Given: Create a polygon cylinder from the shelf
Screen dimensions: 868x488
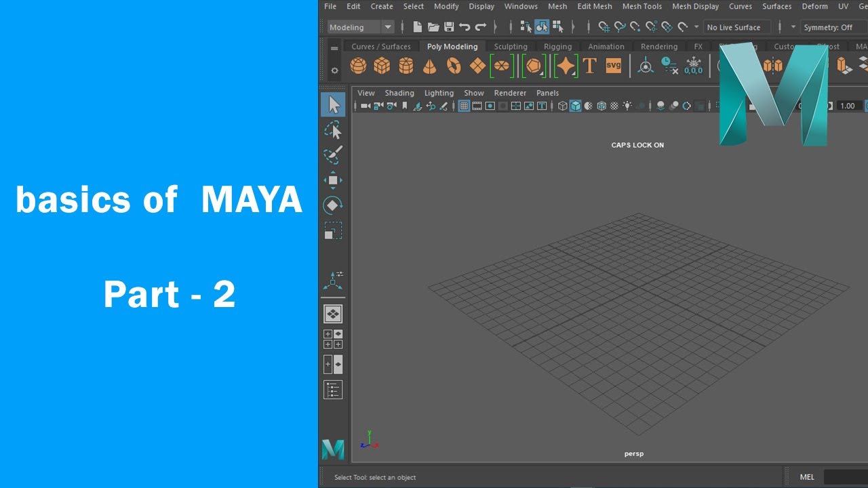Looking at the screenshot, I should pos(406,66).
